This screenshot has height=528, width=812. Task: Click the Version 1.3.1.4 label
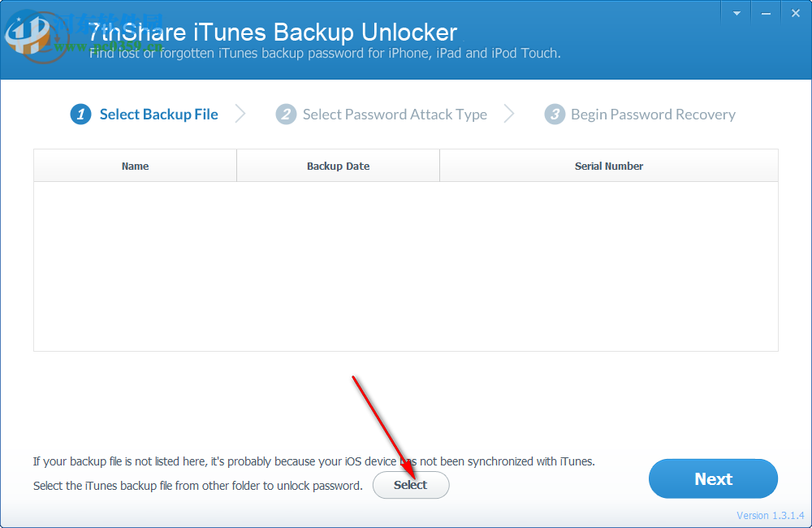coord(770,515)
